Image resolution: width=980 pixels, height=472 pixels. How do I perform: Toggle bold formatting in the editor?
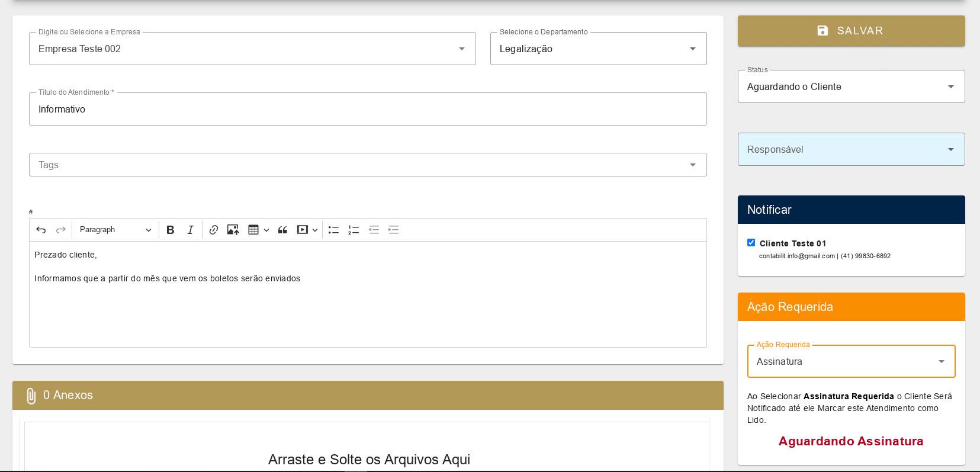pos(170,230)
